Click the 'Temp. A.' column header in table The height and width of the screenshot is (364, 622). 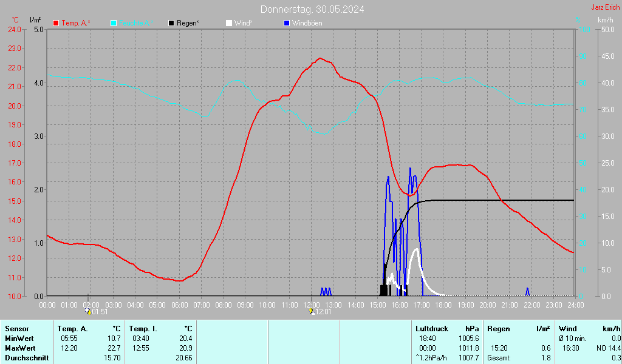pos(73,329)
